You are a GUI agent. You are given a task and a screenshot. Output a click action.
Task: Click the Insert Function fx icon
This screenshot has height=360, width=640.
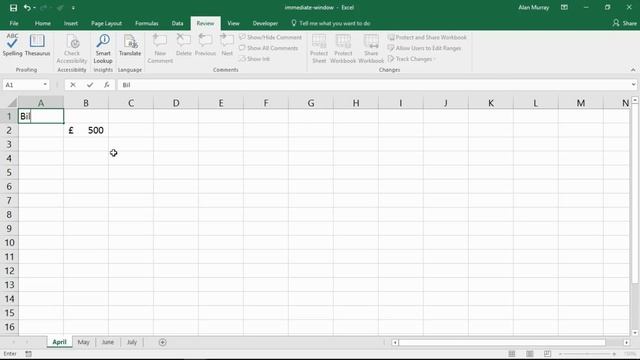[x=107, y=85]
